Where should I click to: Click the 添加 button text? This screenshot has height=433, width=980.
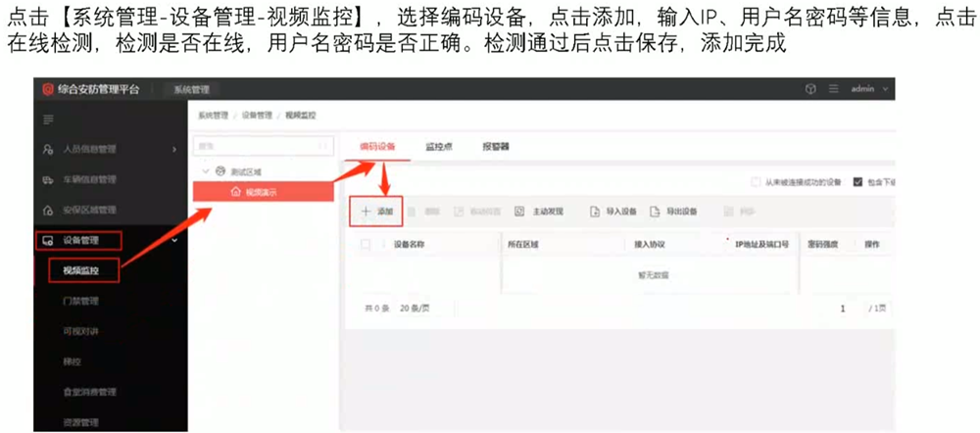[x=385, y=212]
